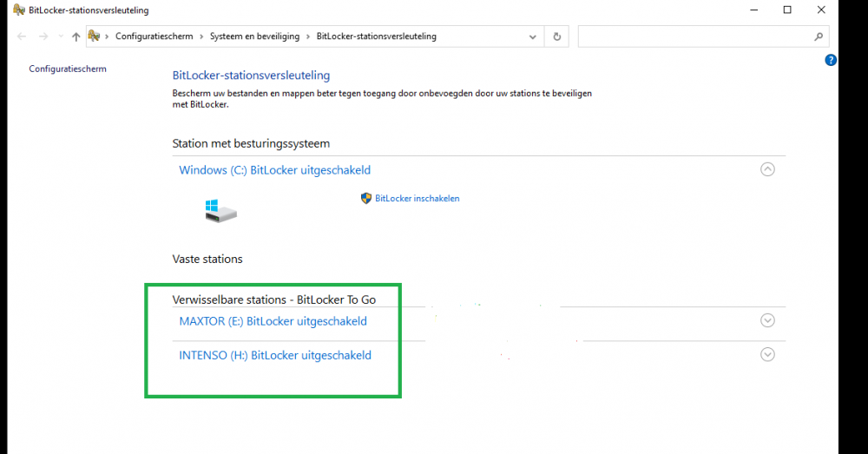Open the help question mark icon

point(831,60)
